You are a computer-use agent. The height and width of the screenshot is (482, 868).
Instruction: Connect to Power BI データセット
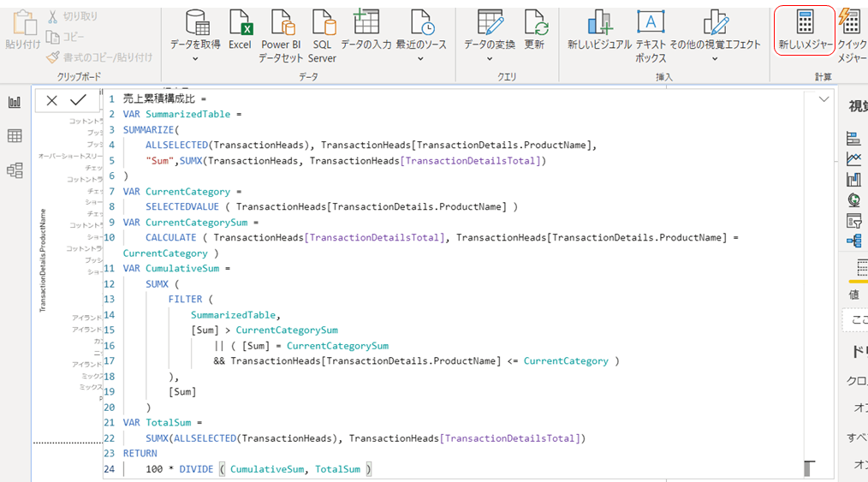click(282, 36)
